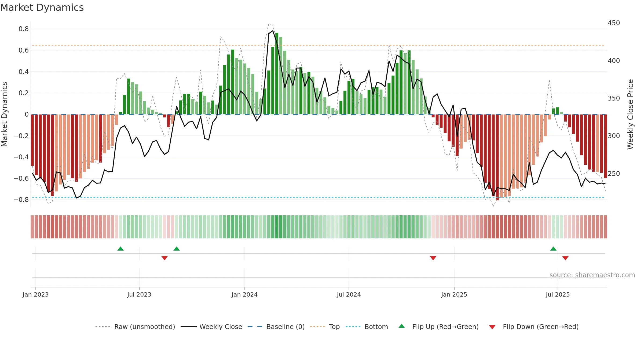
Task: Click red flip-down marker near November 2024
Action: (x=433, y=258)
